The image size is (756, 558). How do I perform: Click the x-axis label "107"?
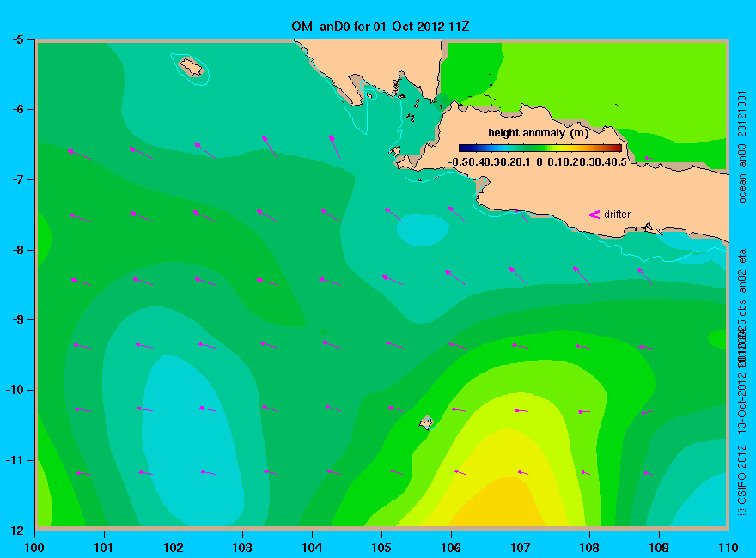coord(521,548)
